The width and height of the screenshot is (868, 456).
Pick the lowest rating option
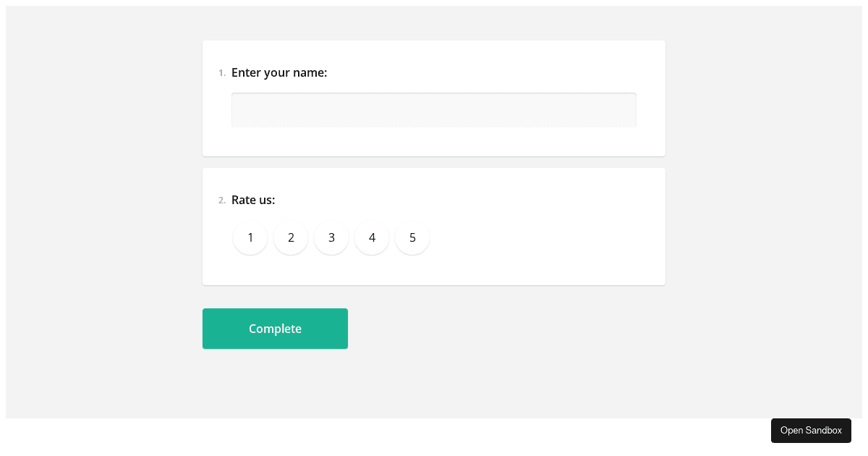click(x=250, y=237)
